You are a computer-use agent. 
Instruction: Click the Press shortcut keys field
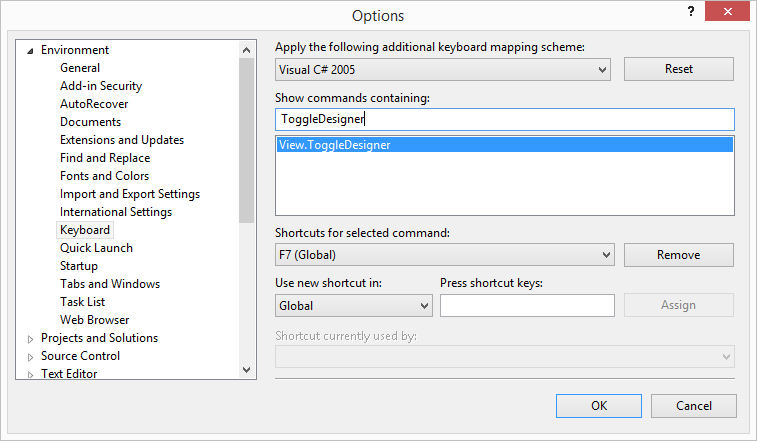[527, 305]
